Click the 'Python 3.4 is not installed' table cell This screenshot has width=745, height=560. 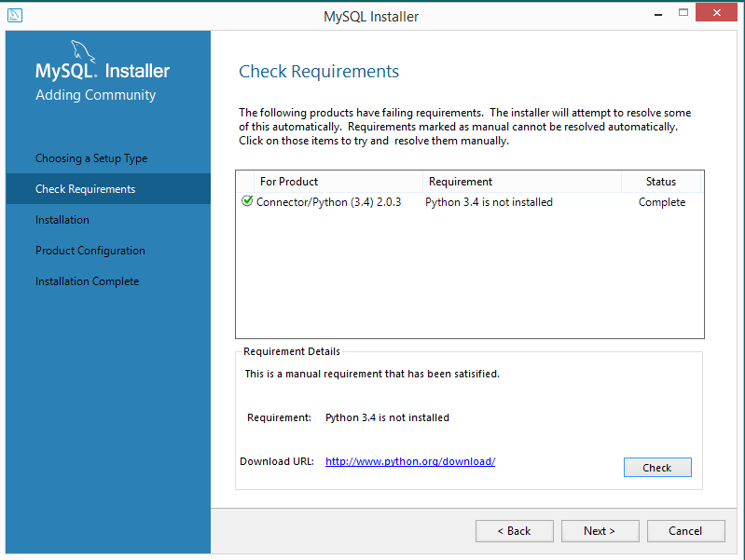[x=489, y=202]
